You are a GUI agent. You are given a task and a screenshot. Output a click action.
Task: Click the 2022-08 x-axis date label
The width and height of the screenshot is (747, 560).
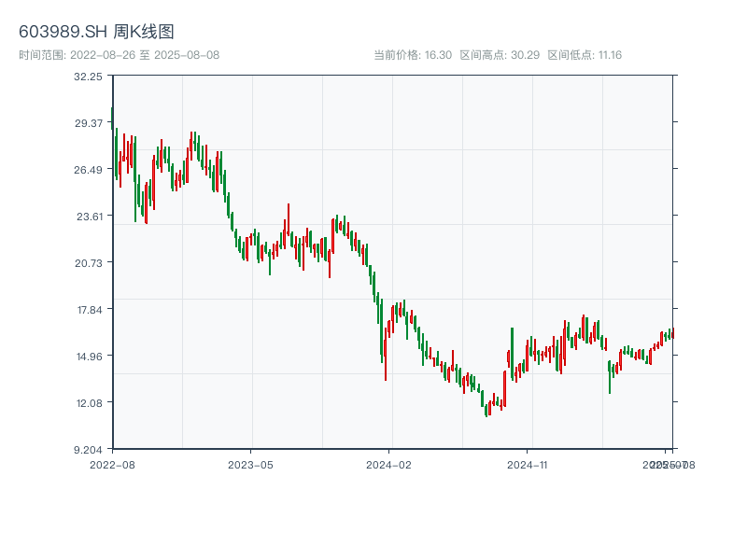click(112, 464)
